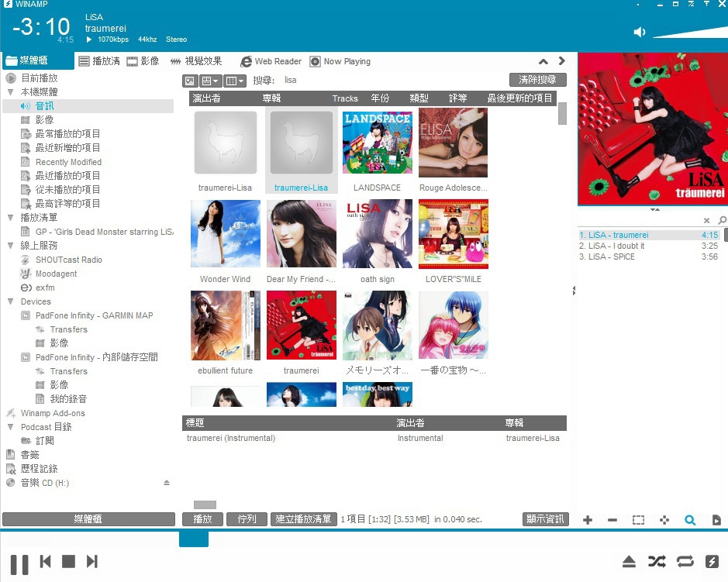This screenshot has width=728, height=582.
Task: Open 書籤 bookmarks item
Action: click(29, 454)
